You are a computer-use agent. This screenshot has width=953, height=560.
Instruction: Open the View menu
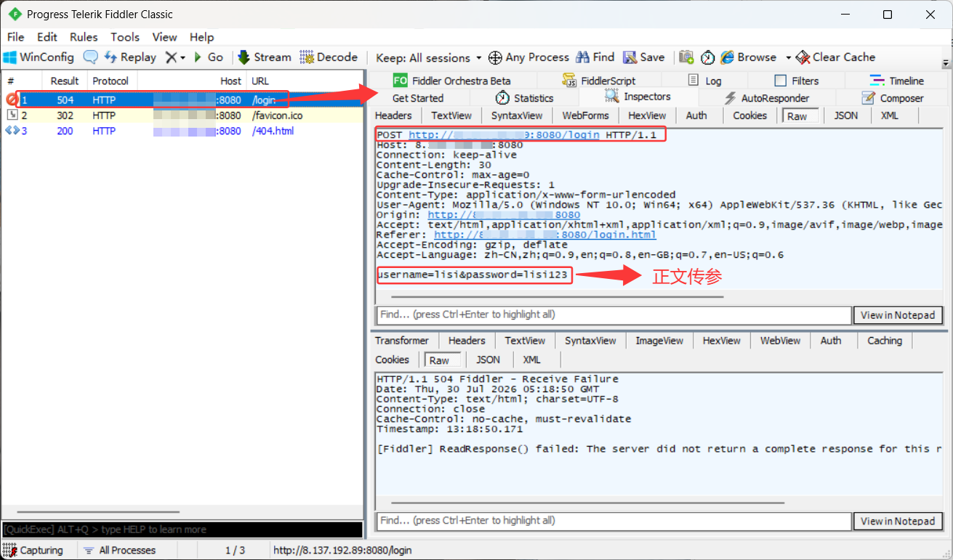(x=165, y=37)
